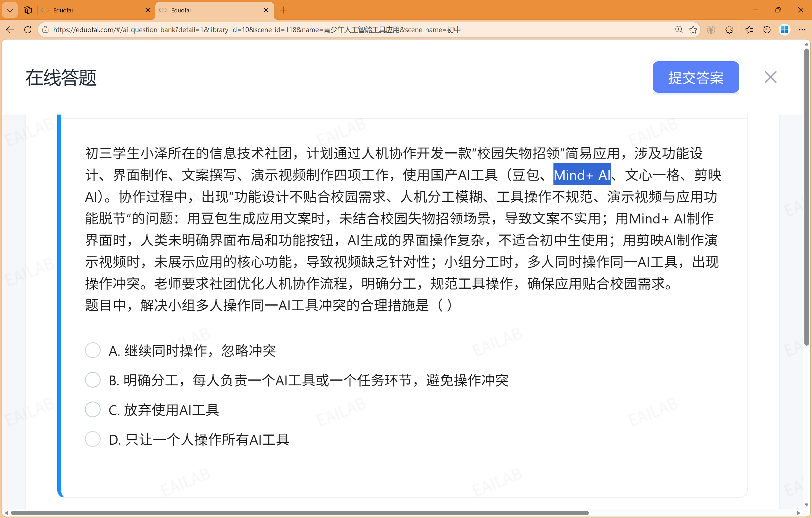Close the 在线答题 dialog with its X
The image size is (812, 518).
pos(771,77)
